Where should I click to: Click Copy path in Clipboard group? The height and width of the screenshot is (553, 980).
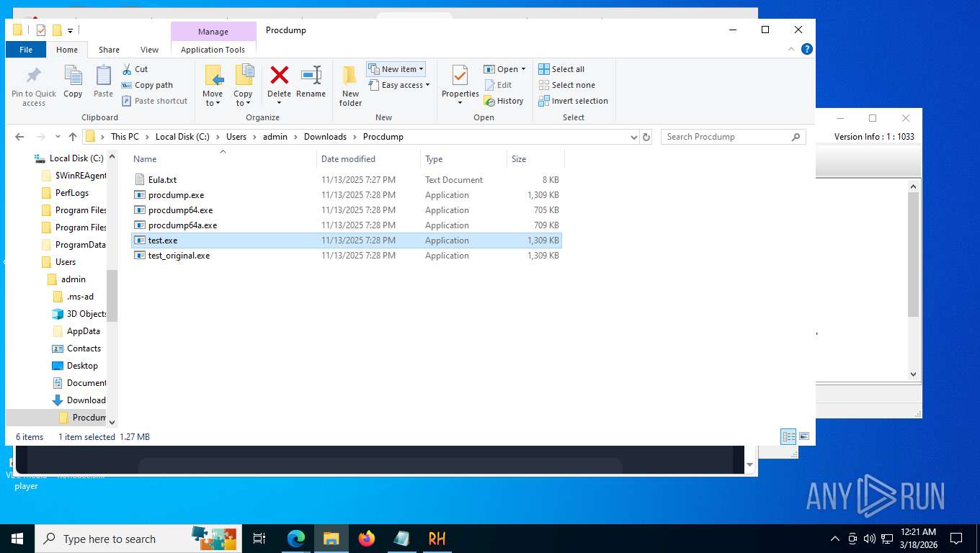click(147, 85)
